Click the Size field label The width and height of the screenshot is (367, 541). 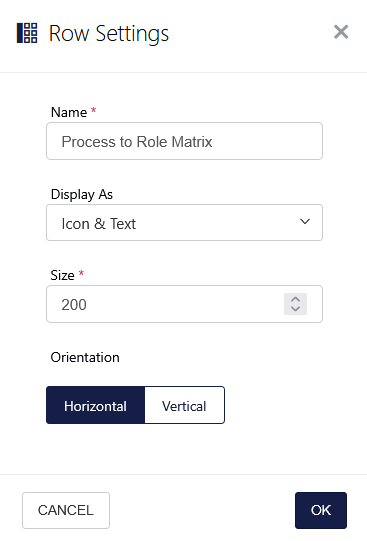click(62, 275)
